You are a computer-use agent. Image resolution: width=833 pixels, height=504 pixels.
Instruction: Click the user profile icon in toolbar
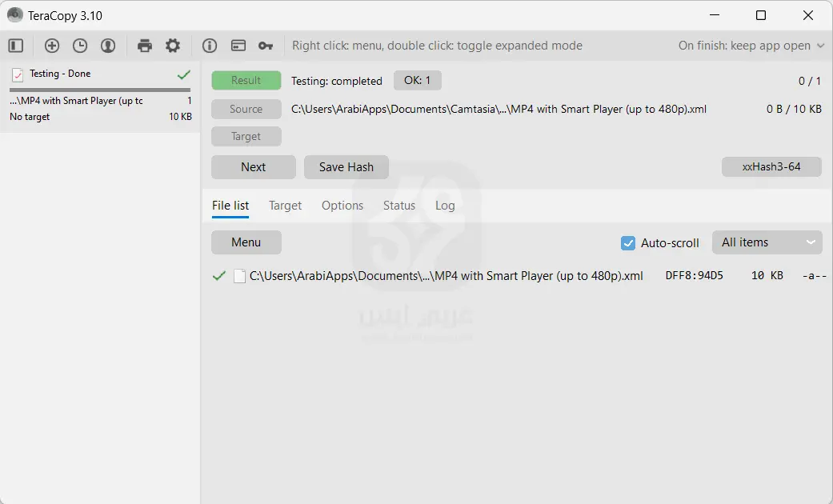click(108, 46)
